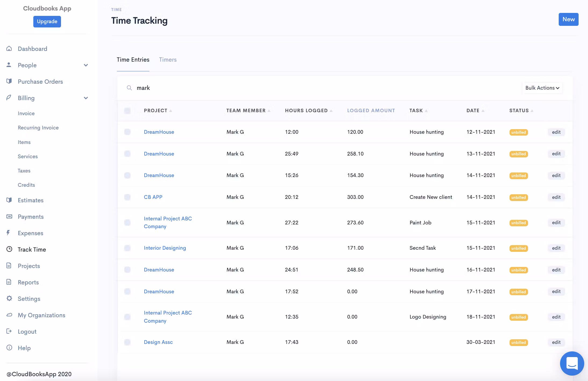Viewport: 588px width, 381px height.
Task: Toggle the select-all header checkbox
Action: click(x=127, y=111)
